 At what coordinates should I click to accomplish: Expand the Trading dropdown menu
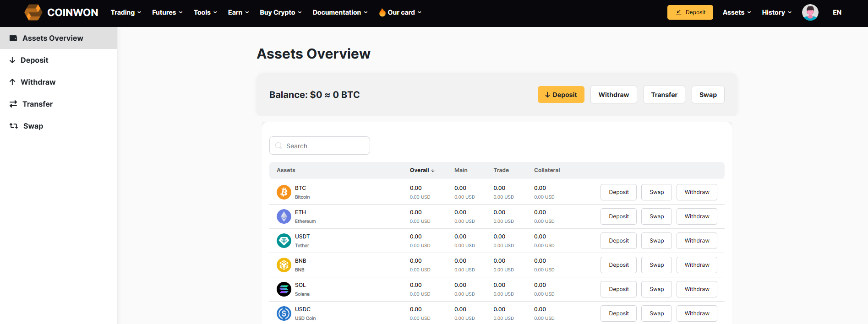pos(126,12)
